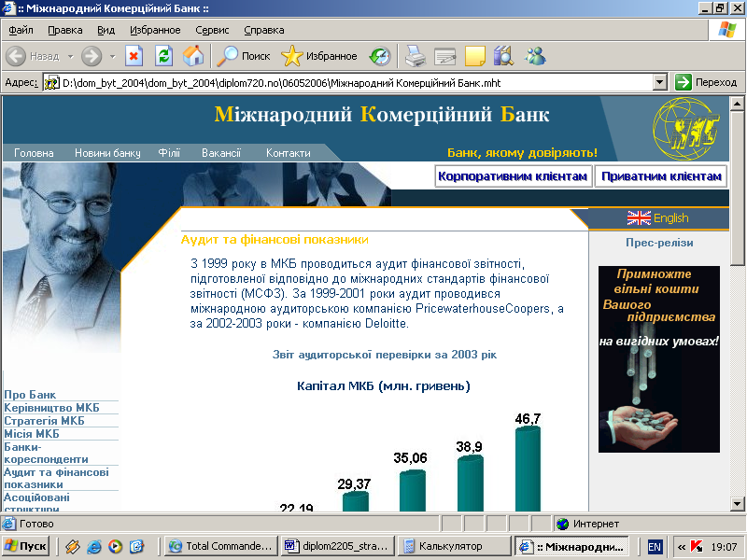Click the Windows flag logo throbber

pyautogui.click(x=727, y=30)
